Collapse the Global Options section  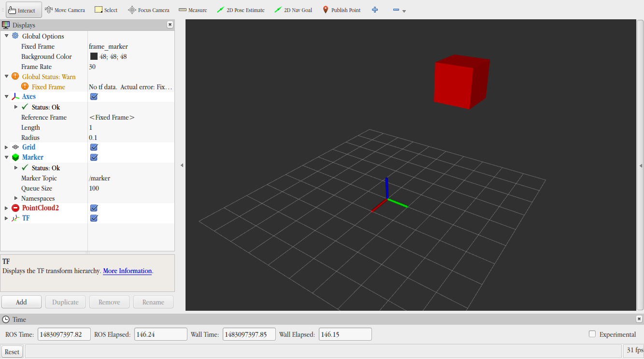[x=6, y=36]
